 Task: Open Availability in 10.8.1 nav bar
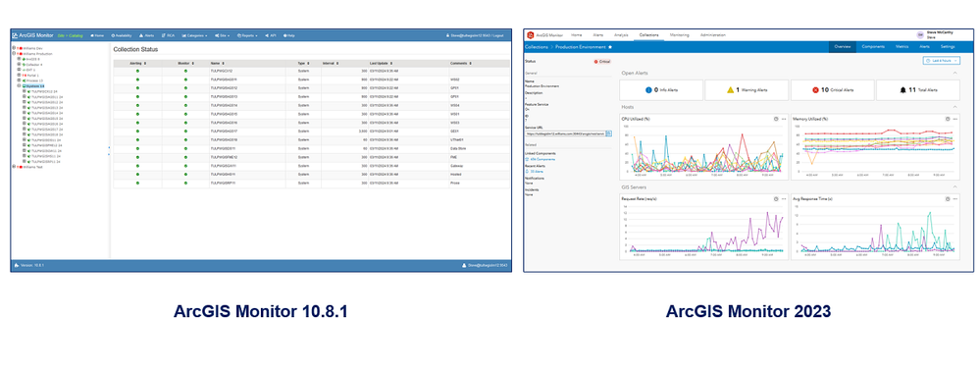coord(122,35)
